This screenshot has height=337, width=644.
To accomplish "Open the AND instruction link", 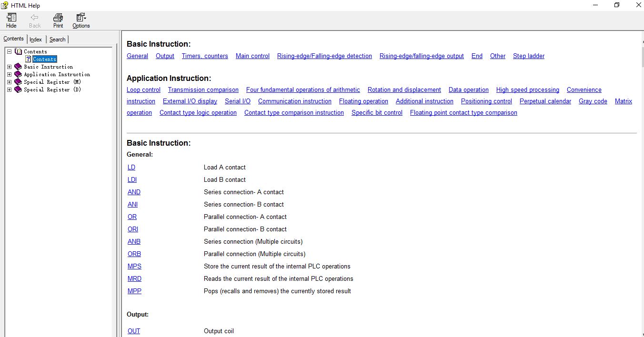I will coord(134,192).
